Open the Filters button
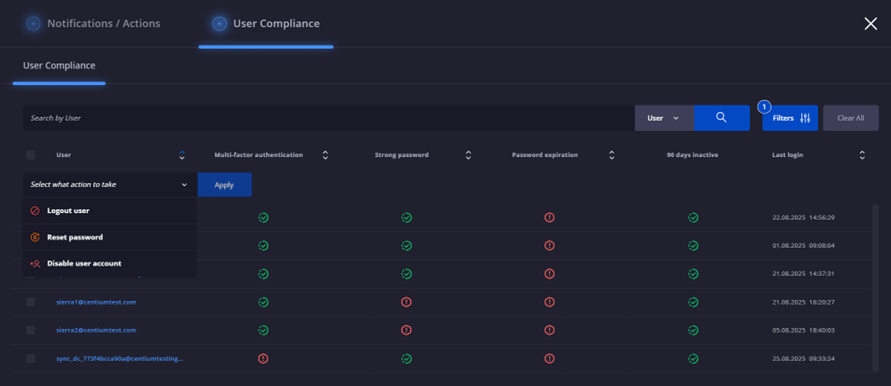 point(790,118)
